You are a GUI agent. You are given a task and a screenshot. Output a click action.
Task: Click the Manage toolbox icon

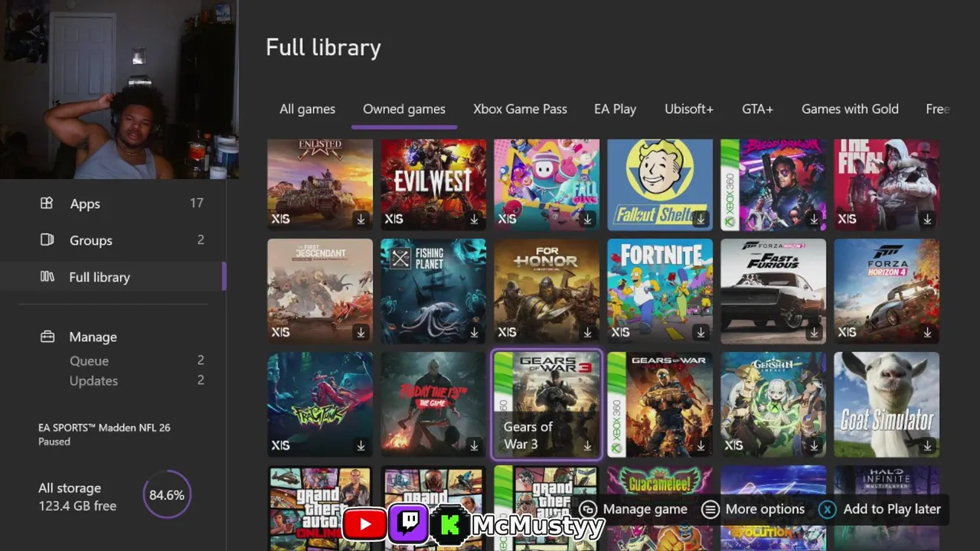click(x=47, y=337)
